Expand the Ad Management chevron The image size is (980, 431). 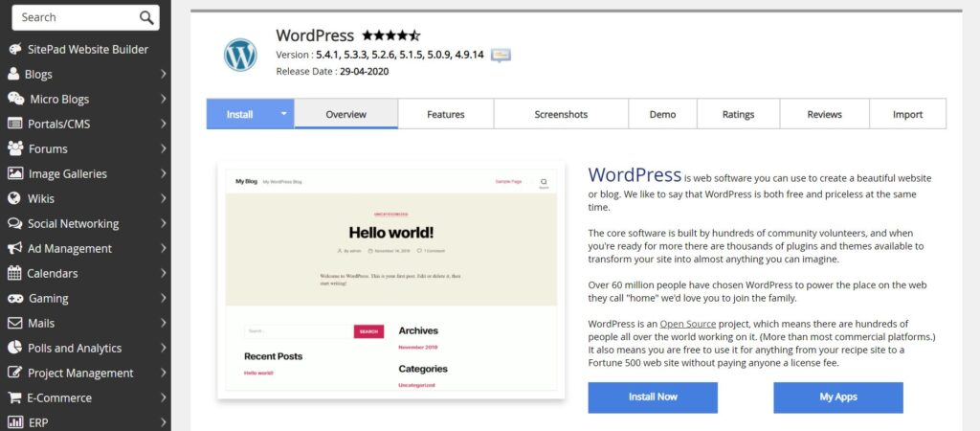tap(163, 248)
